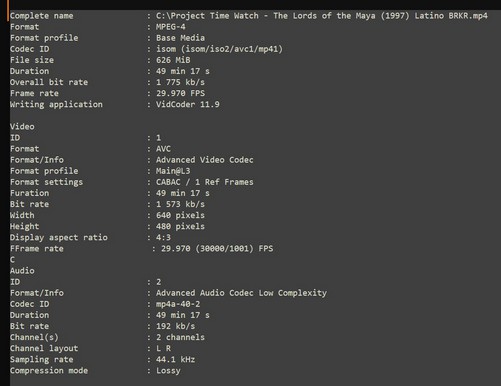
Task: Click the Main@L3 format profile value
Action: [x=173, y=171]
